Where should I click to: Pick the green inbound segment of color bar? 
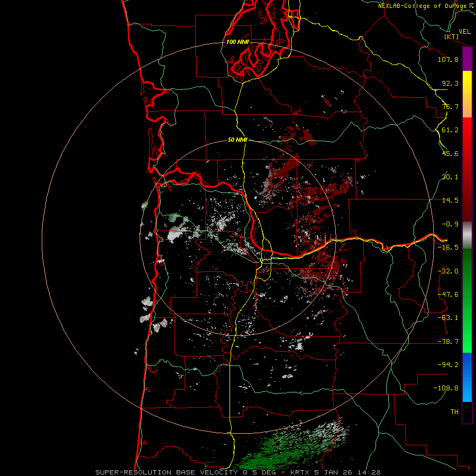click(467, 300)
